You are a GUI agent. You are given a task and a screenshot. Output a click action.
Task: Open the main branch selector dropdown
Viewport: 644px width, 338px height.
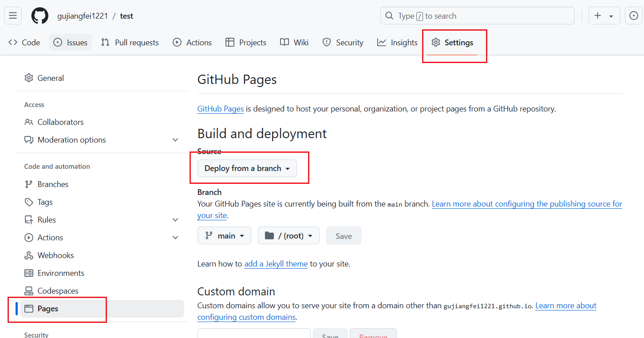tap(224, 236)
